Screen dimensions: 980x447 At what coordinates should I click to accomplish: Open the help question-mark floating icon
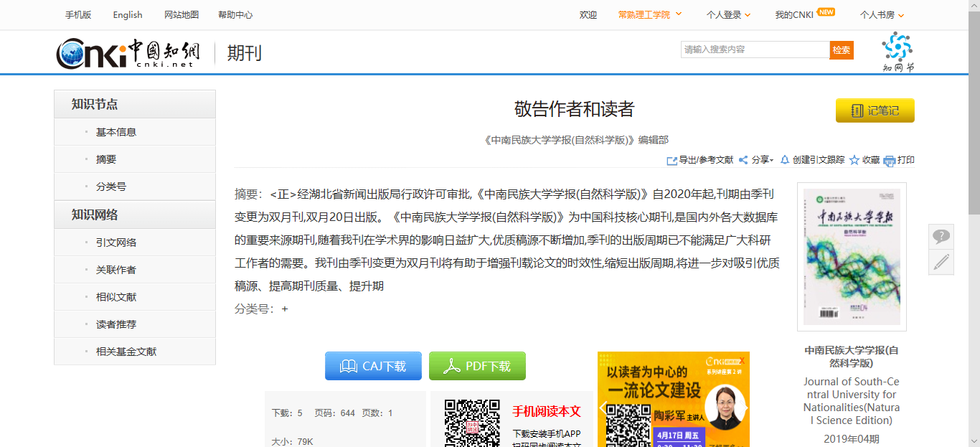click(941, 235)
